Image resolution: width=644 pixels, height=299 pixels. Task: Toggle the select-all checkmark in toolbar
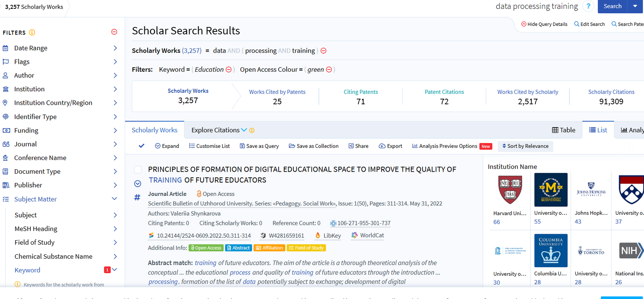(x=141, y=146)
